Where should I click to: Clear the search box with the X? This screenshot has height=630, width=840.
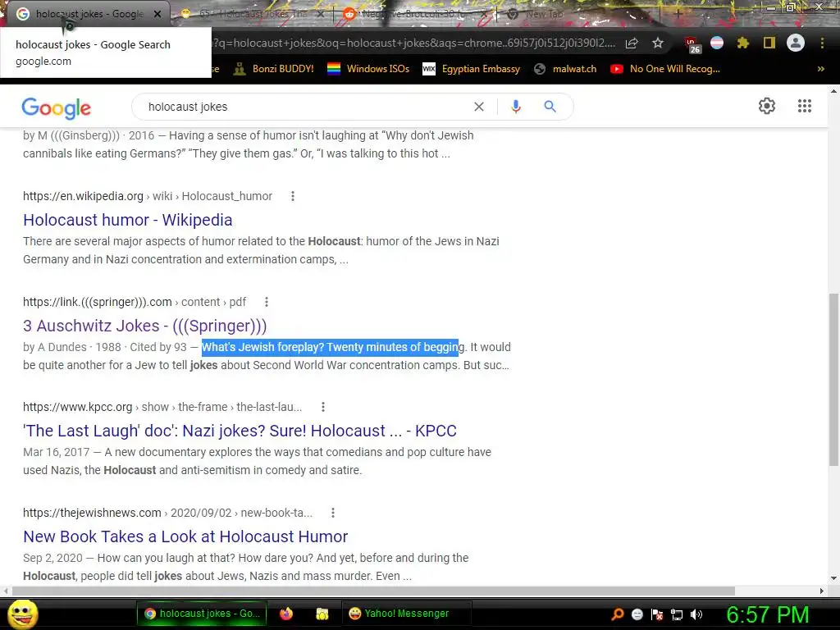pos(479,107)
